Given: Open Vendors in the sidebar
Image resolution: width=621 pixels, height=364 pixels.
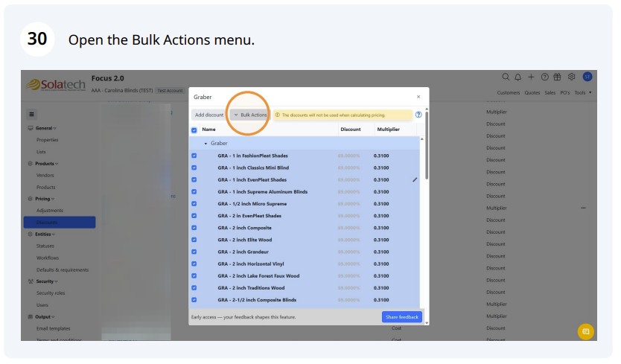Looking at the screenshot, I should (45, 175).
